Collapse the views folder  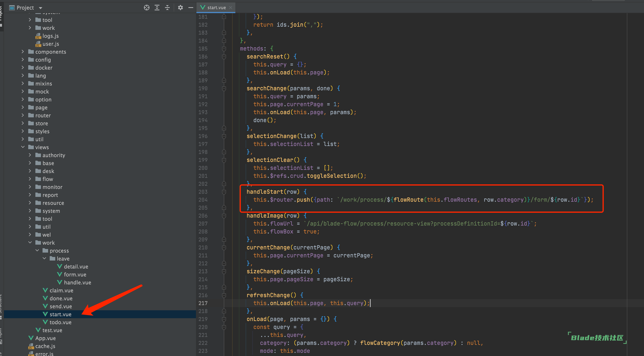pos(23,147)
